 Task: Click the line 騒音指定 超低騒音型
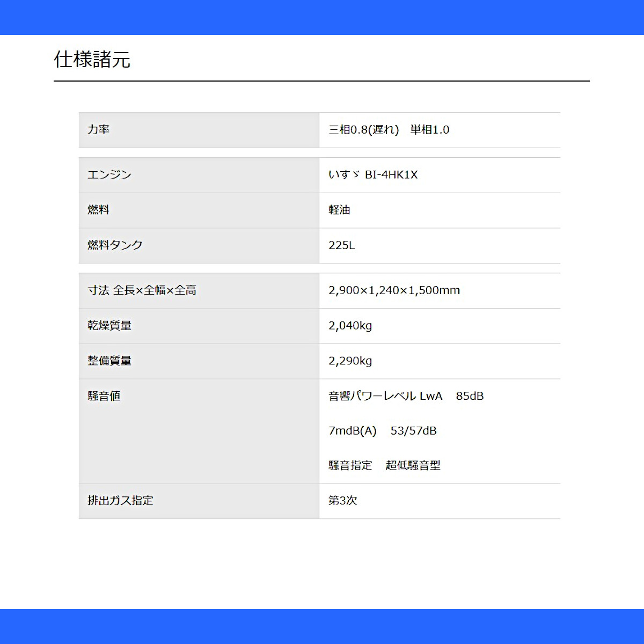(384, 465)
